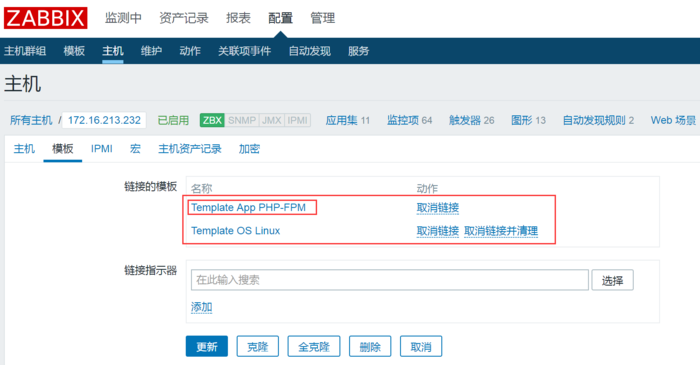The image size is (700, 365).
Task: Open Template App PHP-FPM link
Action: coord(248,207)
